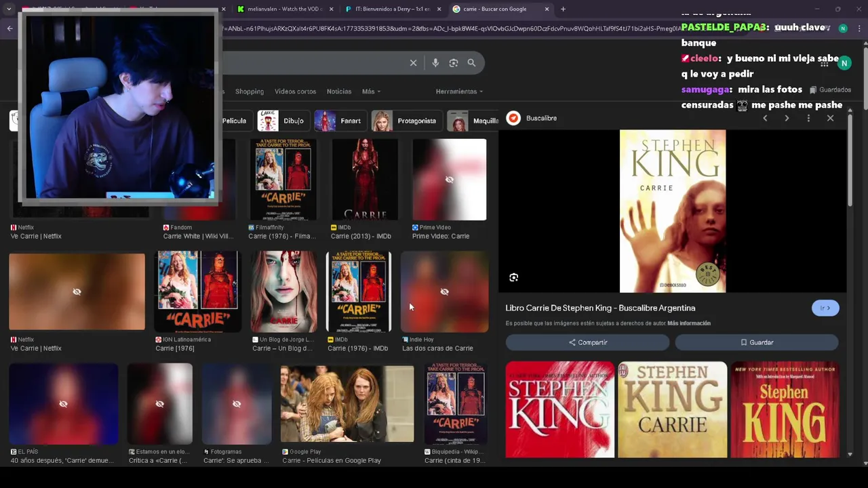This screenshot has height=488, width=868.
Task: Click "40 años después, 'Carrie' demue..." caption
Action: pyautogui.click(x=62, y=461)
